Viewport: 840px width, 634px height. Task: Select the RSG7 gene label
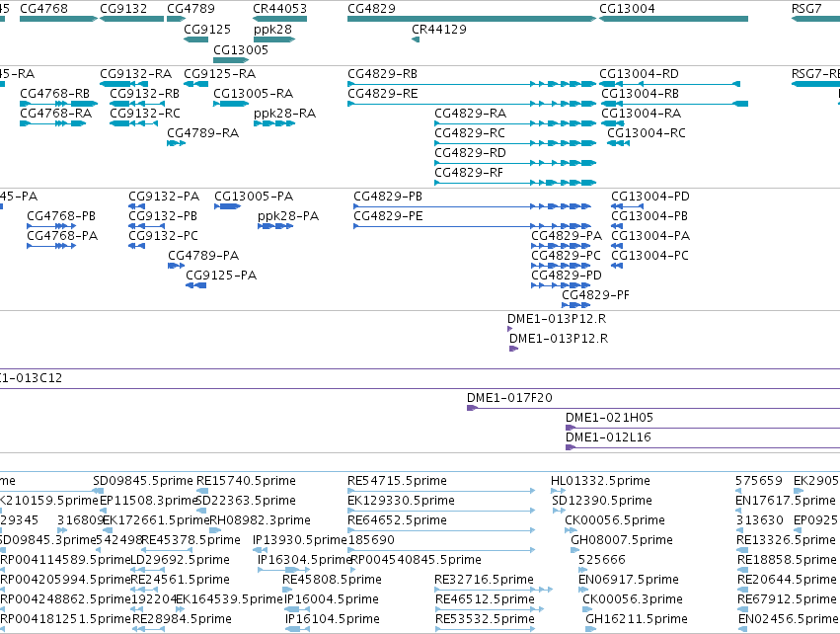[x=806, y=9]
